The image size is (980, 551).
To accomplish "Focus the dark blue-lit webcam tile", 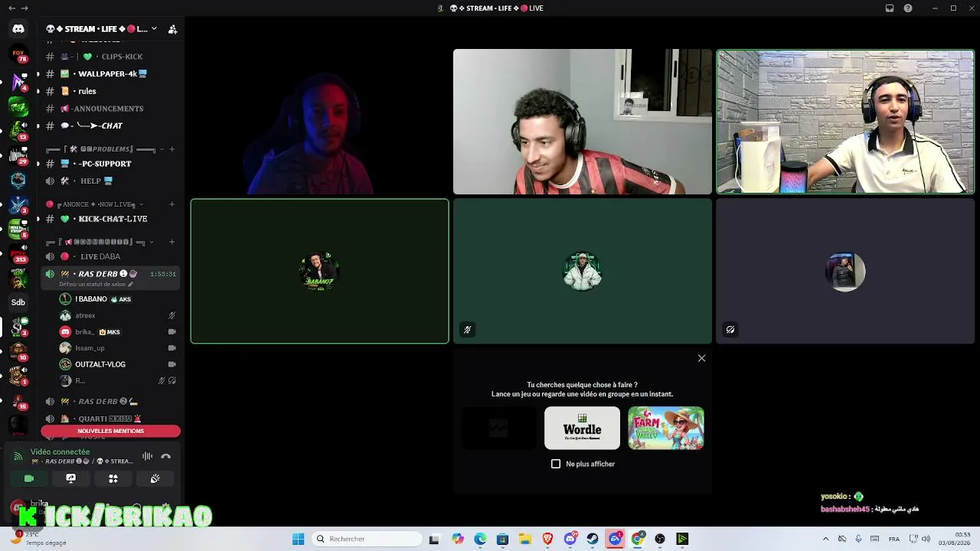I will pos(320,122).
